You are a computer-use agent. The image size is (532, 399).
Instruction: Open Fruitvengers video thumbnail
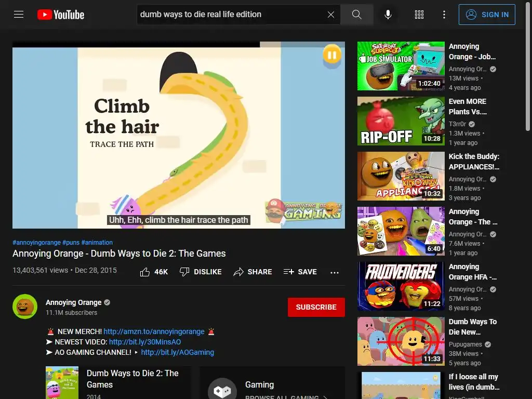point(401,286)
